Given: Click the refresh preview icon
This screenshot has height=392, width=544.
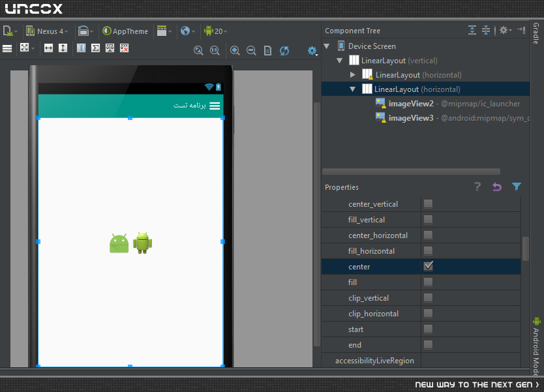Looking at the screenshot, I should tap(284, 51).
